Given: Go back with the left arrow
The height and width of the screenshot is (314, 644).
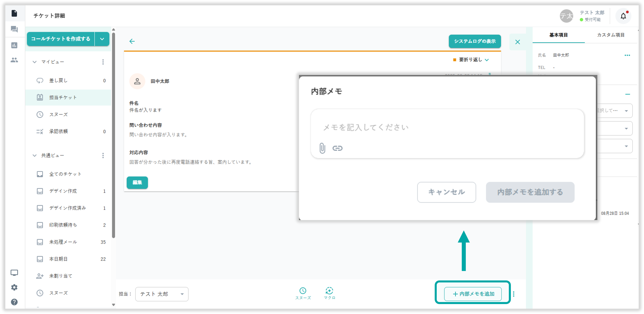Looking at the screenshot, I should point(132,41).
